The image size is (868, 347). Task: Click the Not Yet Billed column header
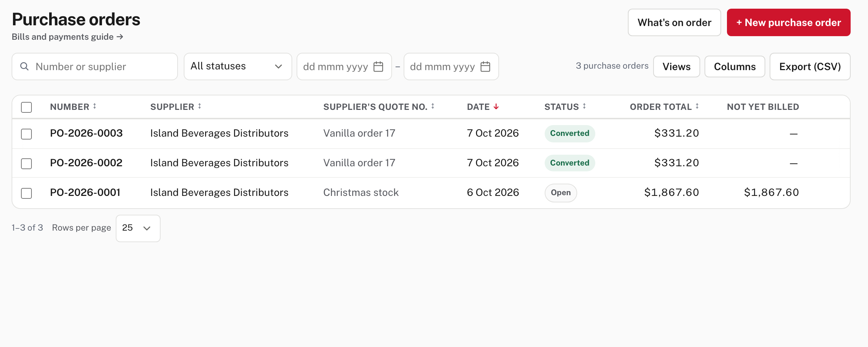(763, 107)
